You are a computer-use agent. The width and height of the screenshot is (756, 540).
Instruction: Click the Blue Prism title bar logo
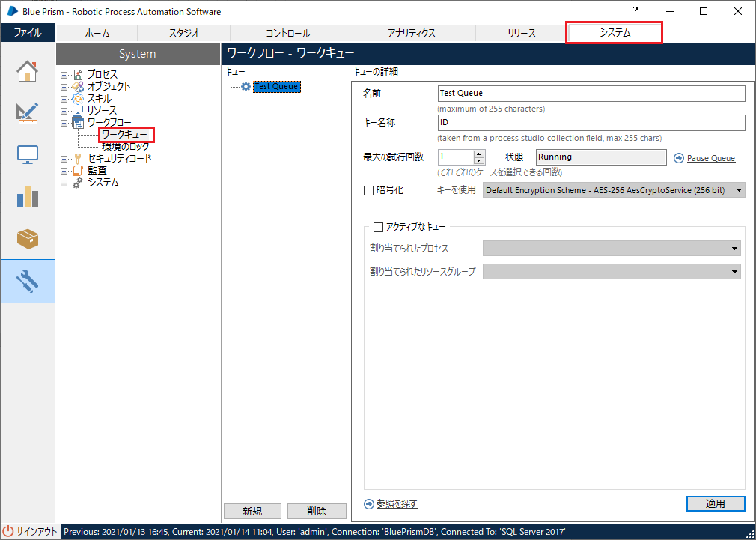[x=13, y=11]
